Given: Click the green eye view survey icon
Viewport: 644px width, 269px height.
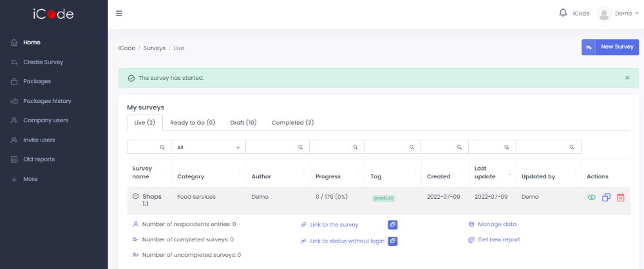Looking at the screenshot, I should [x=591, y=198].
